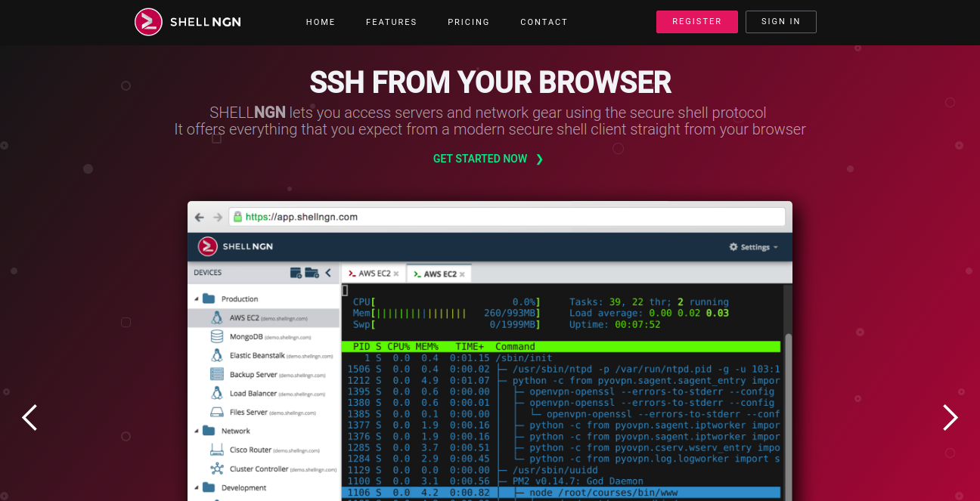This screenshot has height=501, width=980.
Task: Click the Development folder icon
Action: [x=209, y=487]
